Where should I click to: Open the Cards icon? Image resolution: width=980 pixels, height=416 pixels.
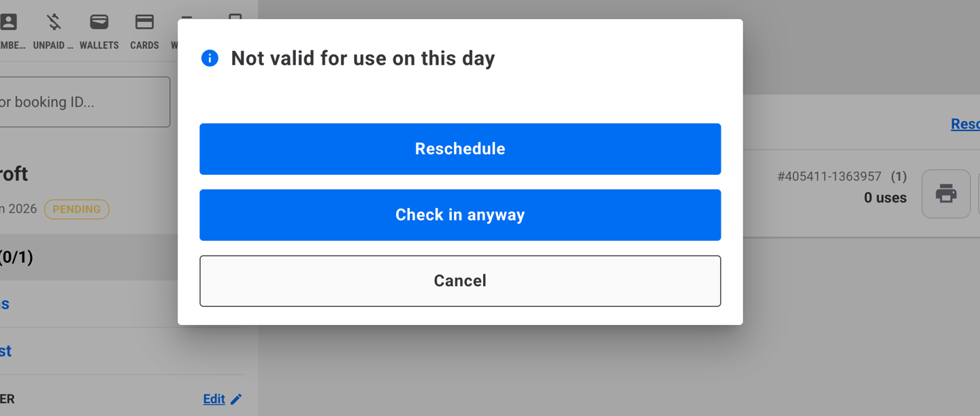coord(144,22)
